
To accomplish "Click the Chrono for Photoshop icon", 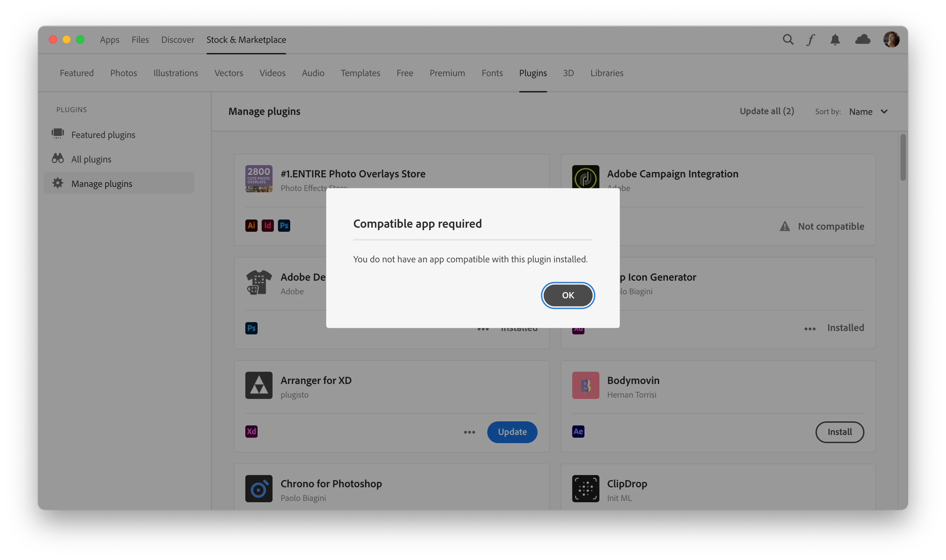I will 259,488.
